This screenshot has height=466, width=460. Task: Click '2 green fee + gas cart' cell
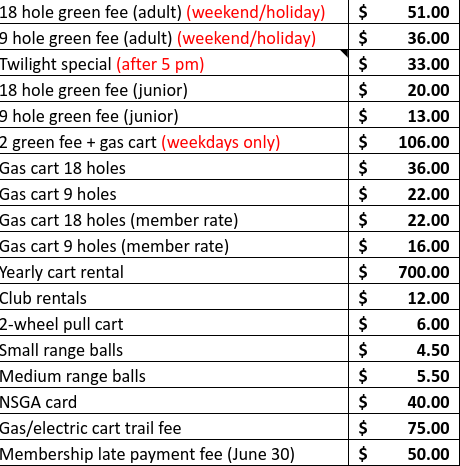174,141
